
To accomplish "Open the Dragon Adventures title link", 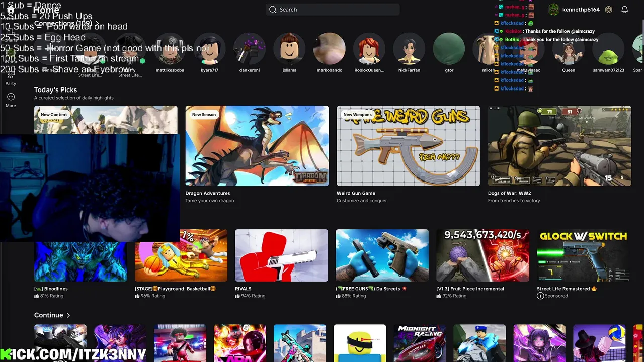I will pos(208,193).
